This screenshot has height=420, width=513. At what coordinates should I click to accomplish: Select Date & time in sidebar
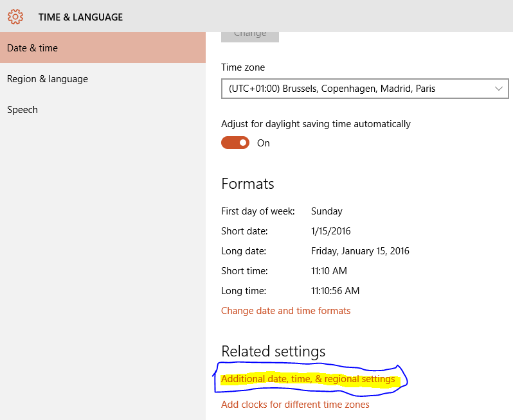click(x=103, y=48)
